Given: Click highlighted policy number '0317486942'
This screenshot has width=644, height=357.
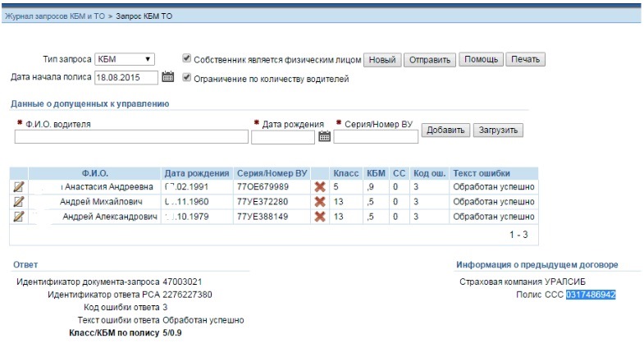Looking at the screenshot, I should point(591,295).
